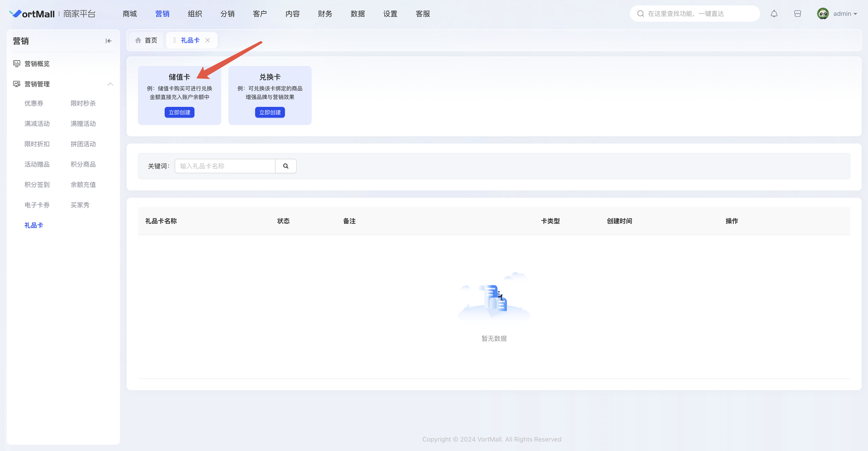Go to 优惠券 in sidebar
The image size is (868, 451).
coord(34,104)
